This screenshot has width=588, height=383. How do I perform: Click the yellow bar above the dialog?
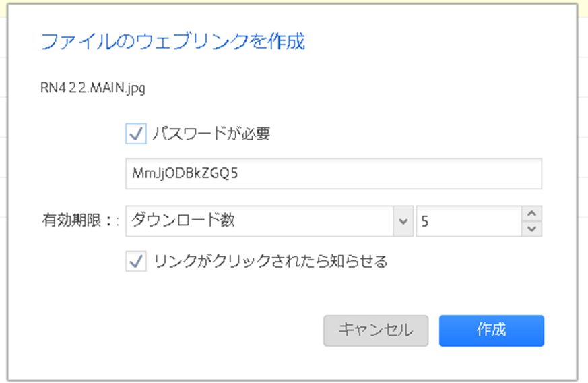(x=294, y=2)
